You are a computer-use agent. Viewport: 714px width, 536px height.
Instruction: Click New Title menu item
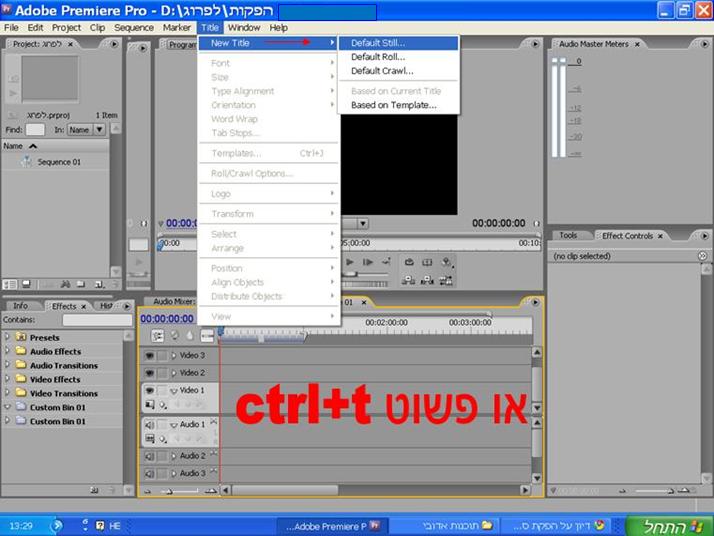[x=269, y=43]
